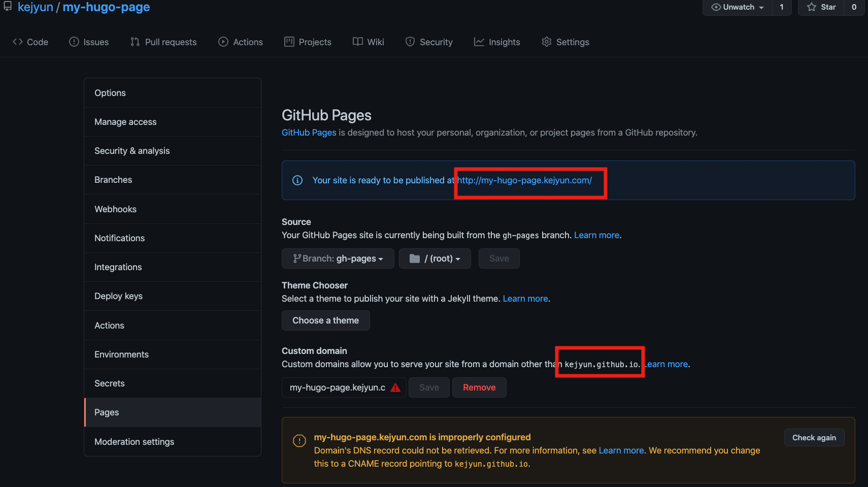Open Branches settings in sidebar
The height and width of the screenshot is (487, 868).
pos(173,180)
